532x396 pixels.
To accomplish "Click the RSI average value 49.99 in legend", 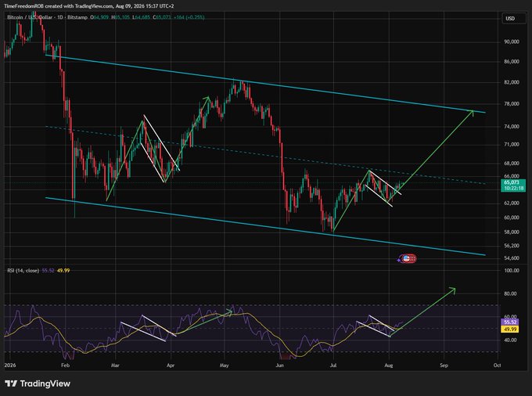I will 63,271.
